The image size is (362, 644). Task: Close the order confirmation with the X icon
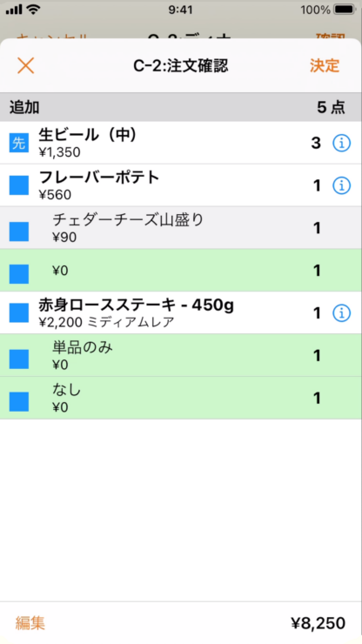pyautogui.click(x=25, y=66)
